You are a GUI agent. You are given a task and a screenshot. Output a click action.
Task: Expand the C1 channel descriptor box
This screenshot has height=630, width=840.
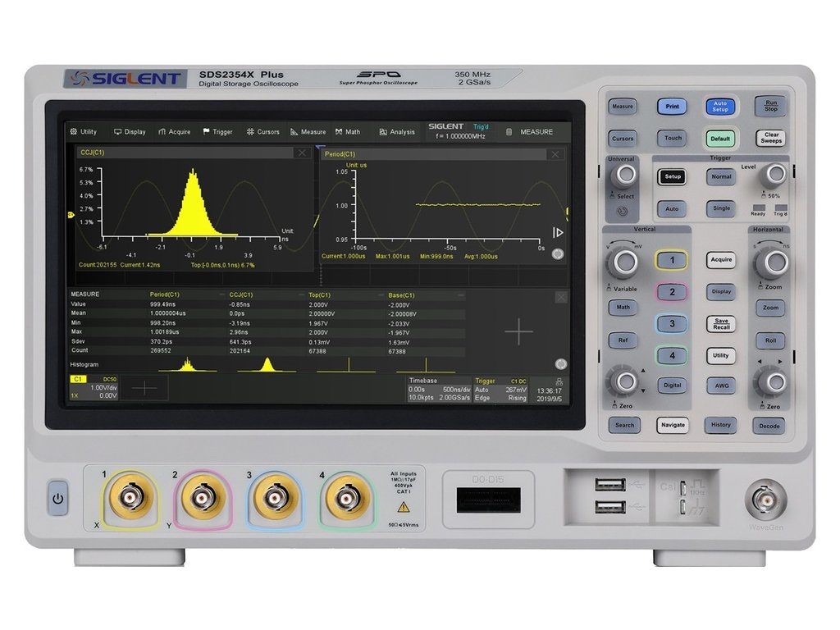[94, 389]
